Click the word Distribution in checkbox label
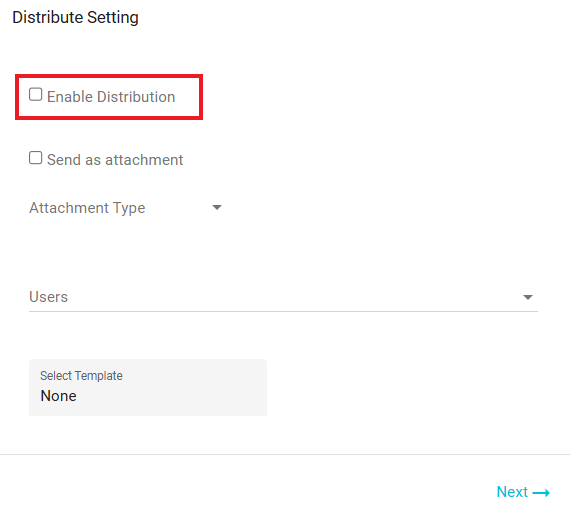Viewport: 575px width, 509px height. [x=136, y=97]
